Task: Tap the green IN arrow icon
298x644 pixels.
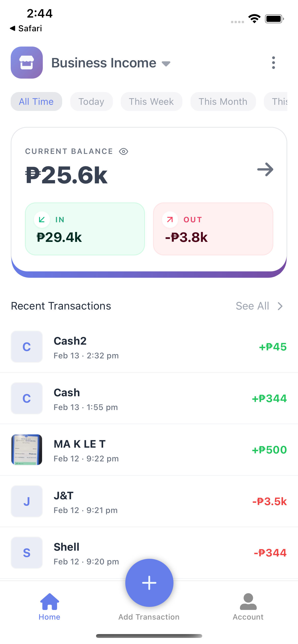Action: click(42, 219)
